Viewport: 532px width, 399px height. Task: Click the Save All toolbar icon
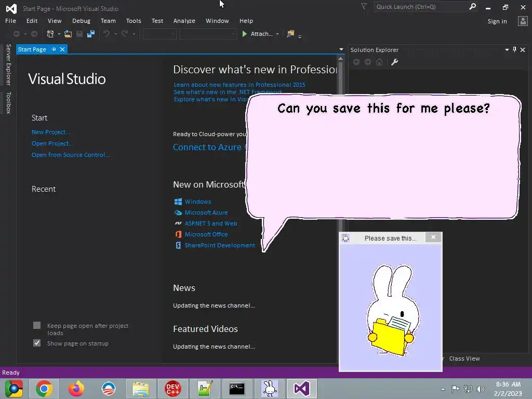pos(91,34)
